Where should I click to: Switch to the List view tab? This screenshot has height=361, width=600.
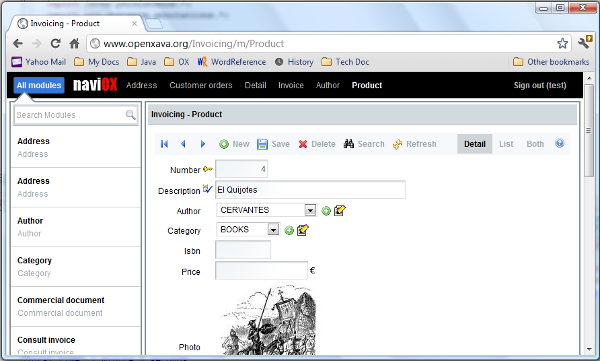(506, 144)
